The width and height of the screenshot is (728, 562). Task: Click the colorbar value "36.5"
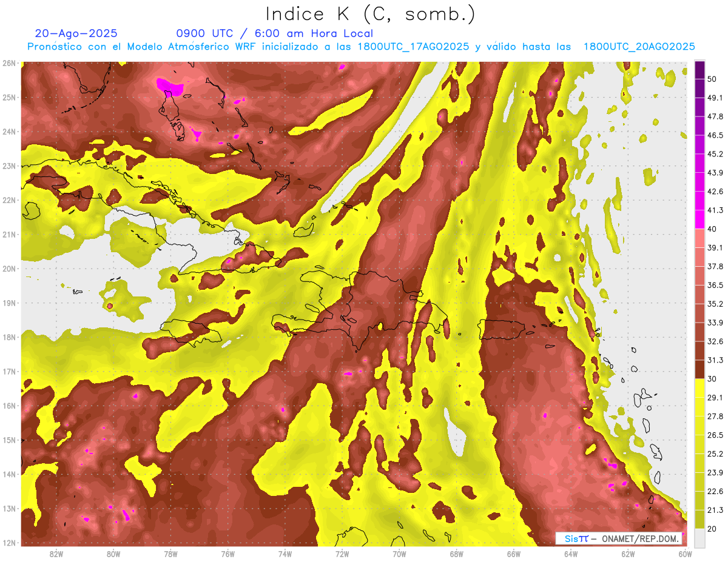point(715,285)
